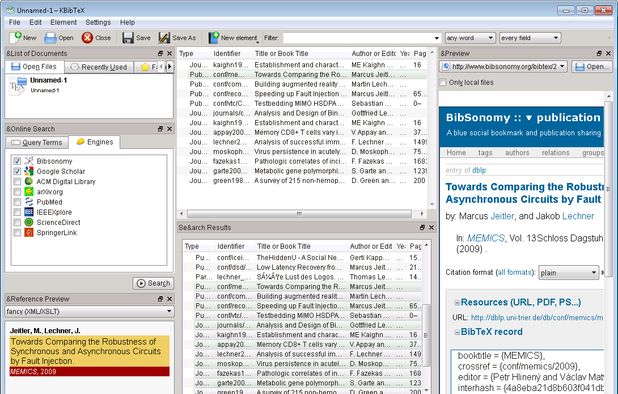Click the PubMed engine icon
618x394 pixels.
click(29, 202)
